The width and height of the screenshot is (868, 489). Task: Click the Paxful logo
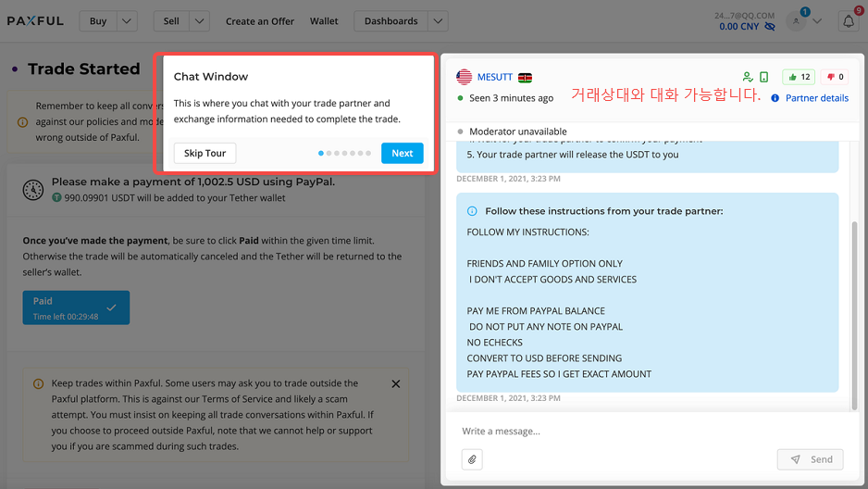pyautogui.click(x=35, y=21)
